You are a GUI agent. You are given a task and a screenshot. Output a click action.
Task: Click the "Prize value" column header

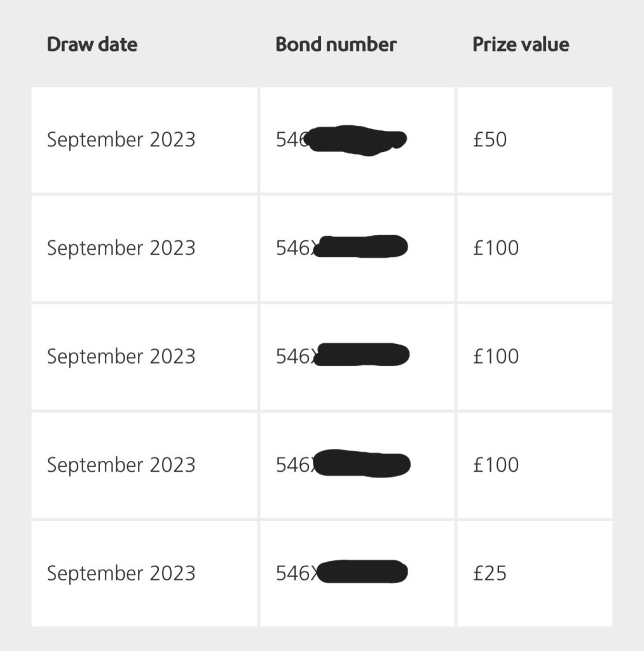521,45
